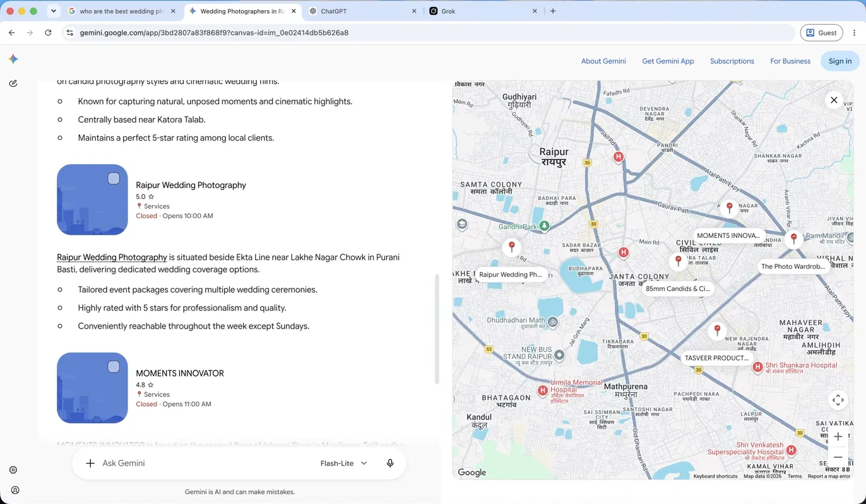The height and width of the screenshot is (504, 866).
Task: Close the Grok tab
Action: click(x=535, y=11)
